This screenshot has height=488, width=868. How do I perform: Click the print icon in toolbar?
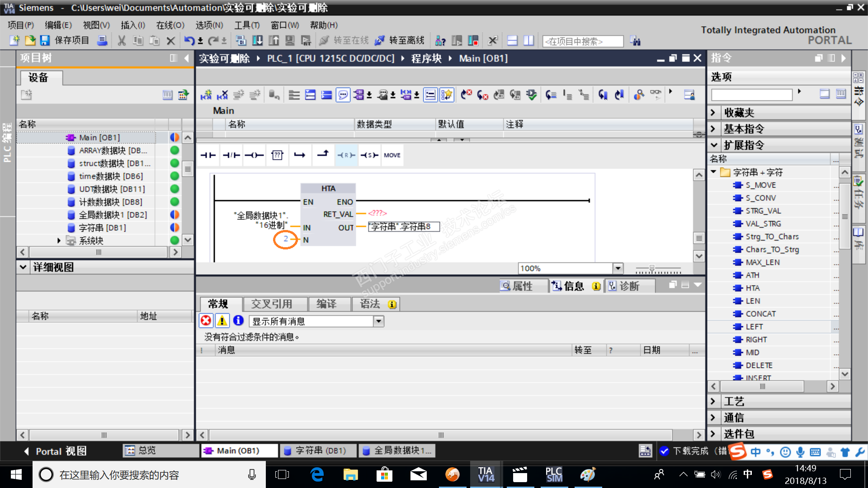click(x=103, y=41)
